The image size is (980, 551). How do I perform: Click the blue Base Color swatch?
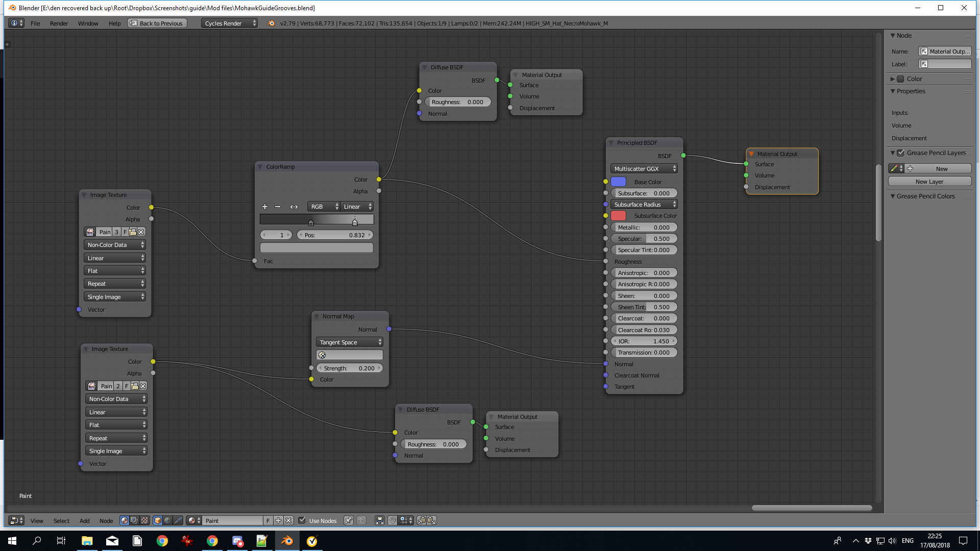pos(618,182)
